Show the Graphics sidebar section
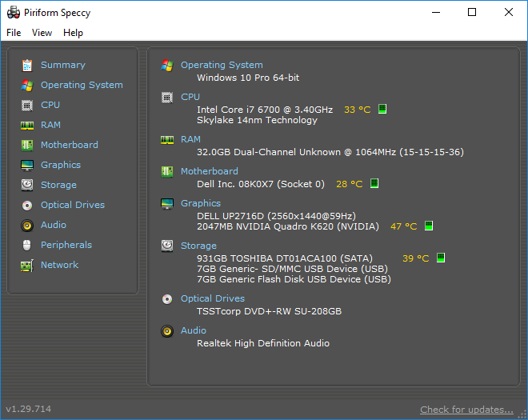Screen dimensions: 528x420 pyautogui.click(x=61, y=165)
